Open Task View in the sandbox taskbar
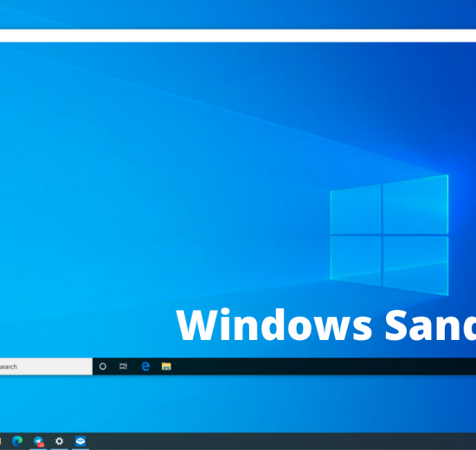The width and height of the screenshot is (476, 450). pyautogui.click(x=123, y=367)
